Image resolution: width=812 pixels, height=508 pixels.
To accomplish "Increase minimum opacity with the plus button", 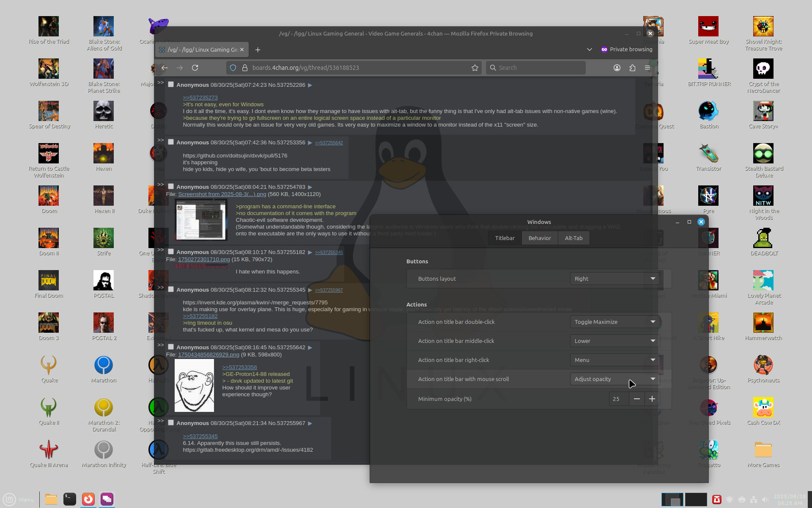I will (652, 399).
